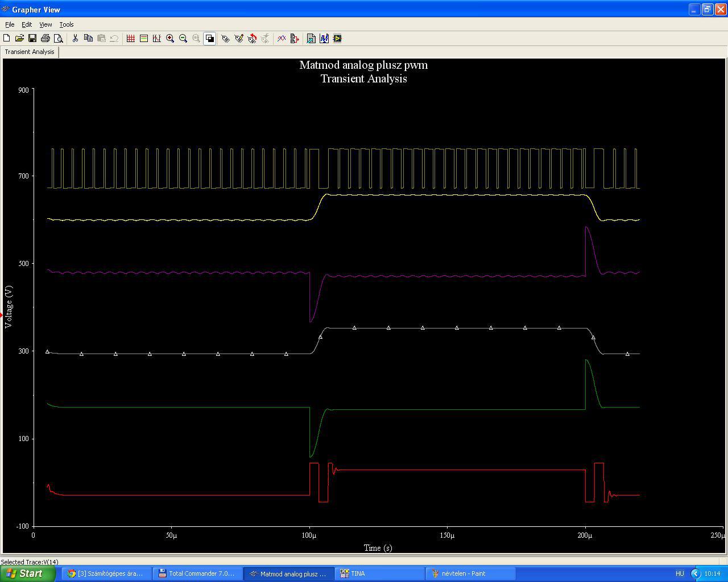Open the File menu
728x582 pixels.
coord(10,24)
